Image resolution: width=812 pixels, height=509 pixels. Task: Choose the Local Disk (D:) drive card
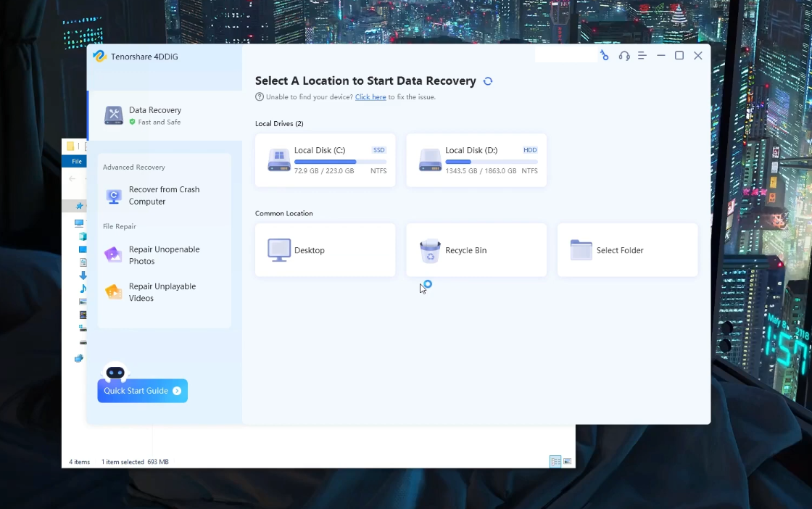pos(476,160)
